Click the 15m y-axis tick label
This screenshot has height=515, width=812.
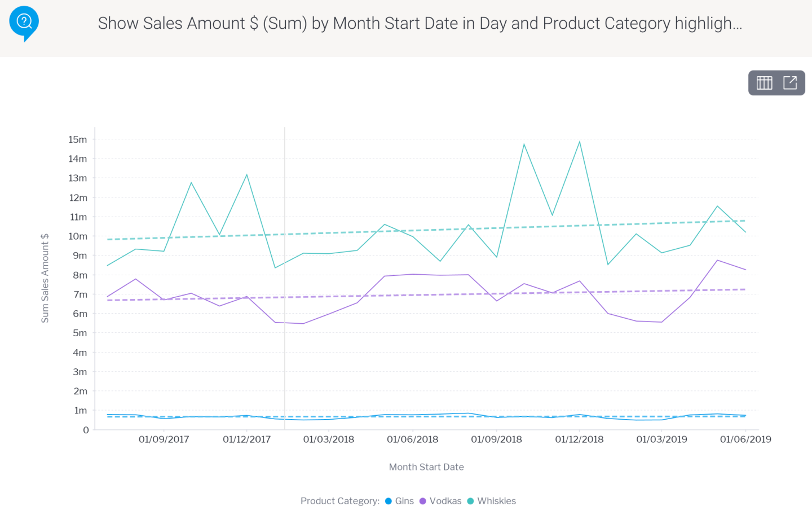(78, 139)
